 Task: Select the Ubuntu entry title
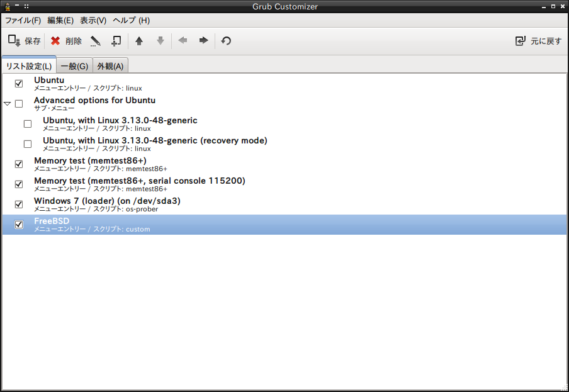pos(49,80)
